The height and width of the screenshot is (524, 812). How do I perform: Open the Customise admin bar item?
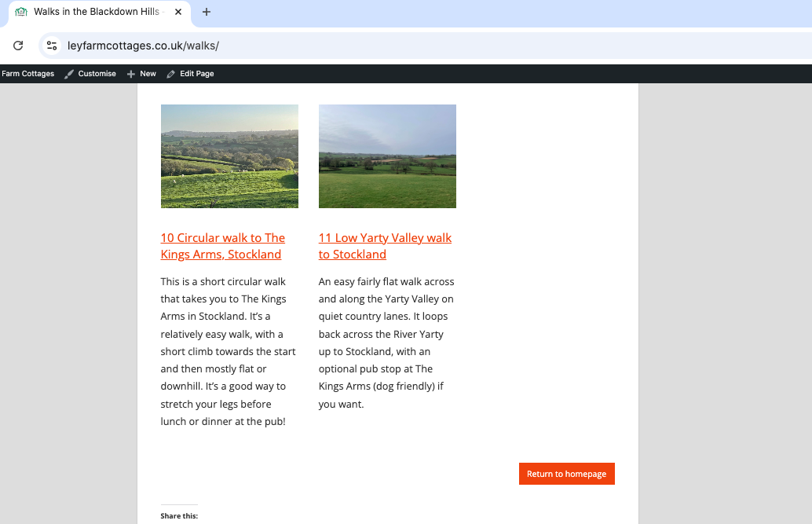[x=97, y=74]
